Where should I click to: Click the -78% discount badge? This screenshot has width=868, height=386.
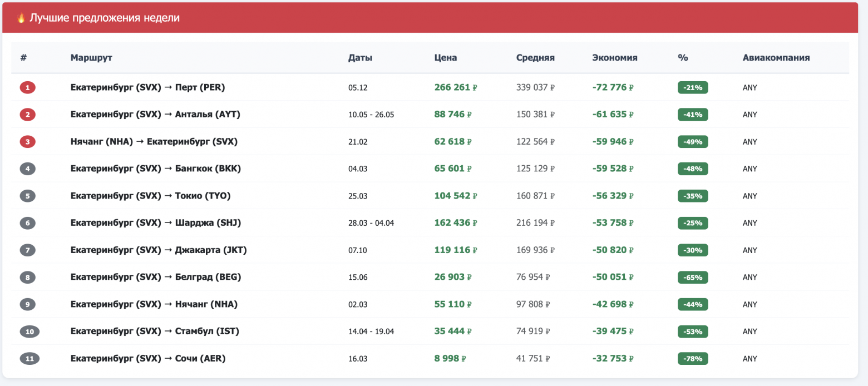pyautogui.click(x=693, y=359)
